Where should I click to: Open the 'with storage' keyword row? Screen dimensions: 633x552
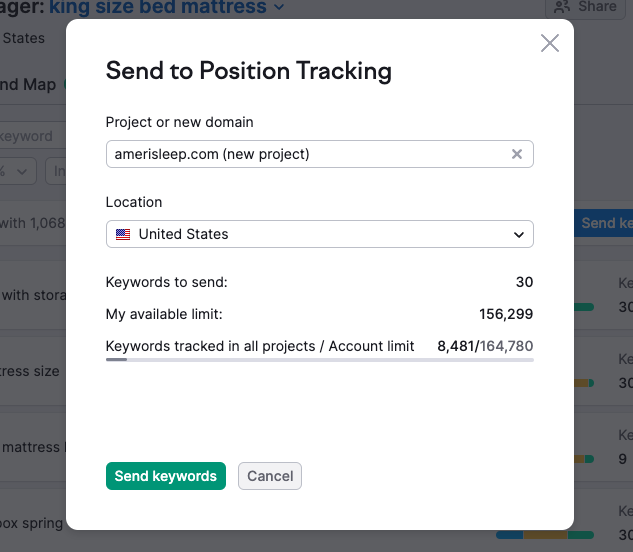pyautogui.click(x=32, y=295)
